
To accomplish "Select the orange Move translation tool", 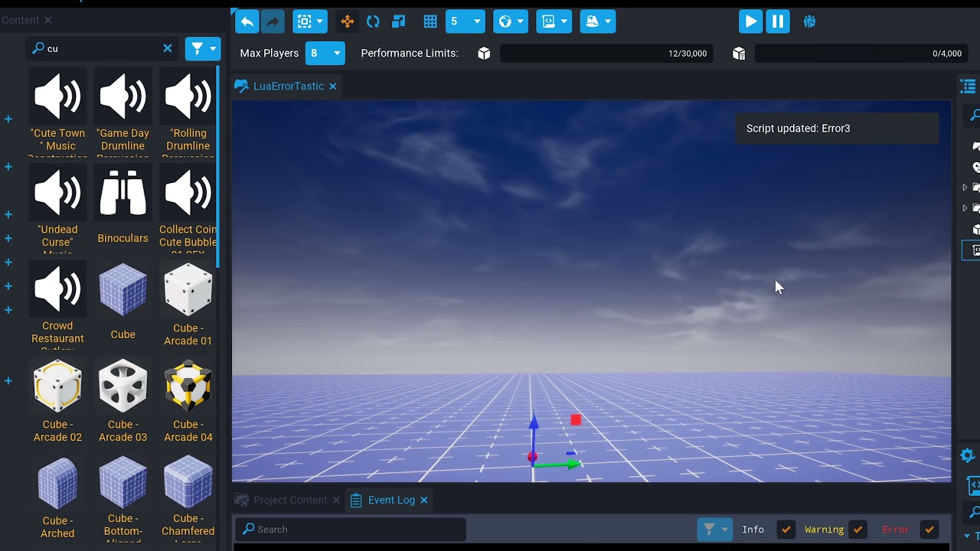I will click(x=348, y=21).
